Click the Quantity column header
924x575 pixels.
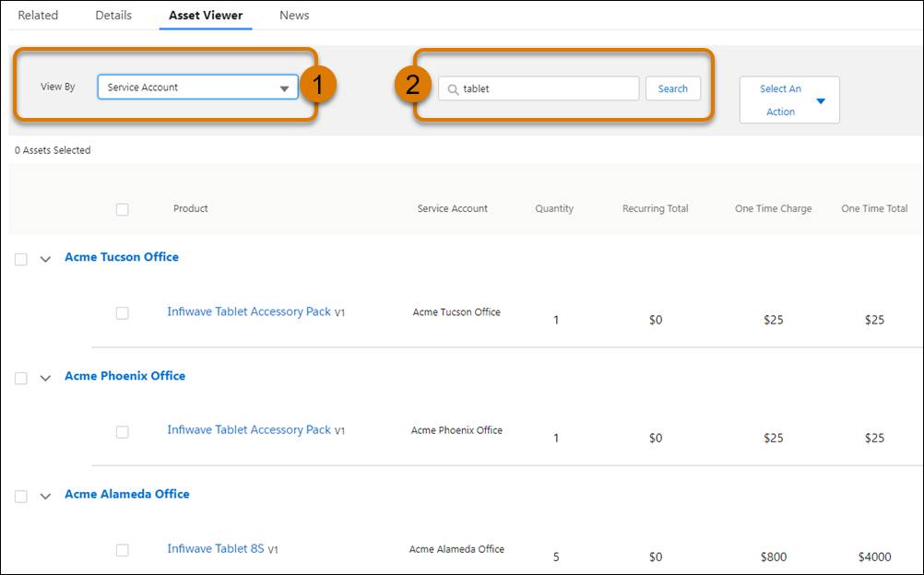point(554,208)
